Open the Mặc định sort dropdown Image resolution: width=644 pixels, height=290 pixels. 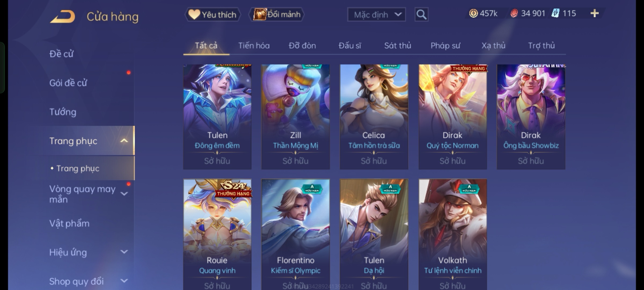tap(376, 15)
